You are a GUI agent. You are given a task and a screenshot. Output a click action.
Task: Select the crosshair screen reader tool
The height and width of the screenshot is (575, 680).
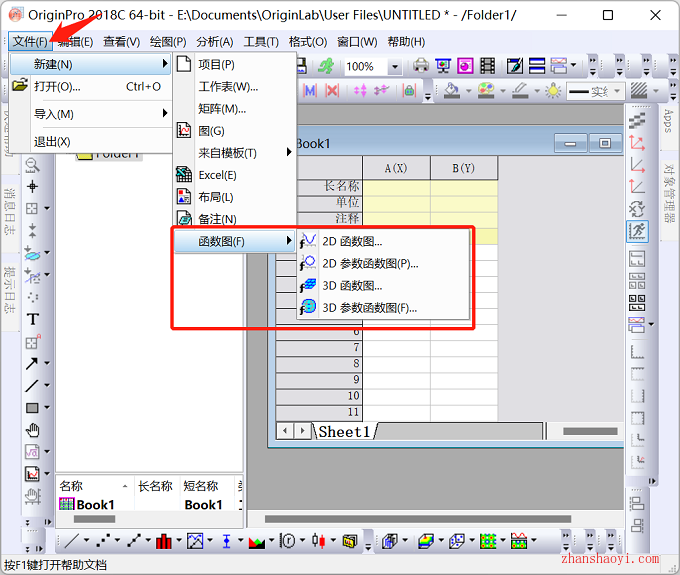coord(32,187)
